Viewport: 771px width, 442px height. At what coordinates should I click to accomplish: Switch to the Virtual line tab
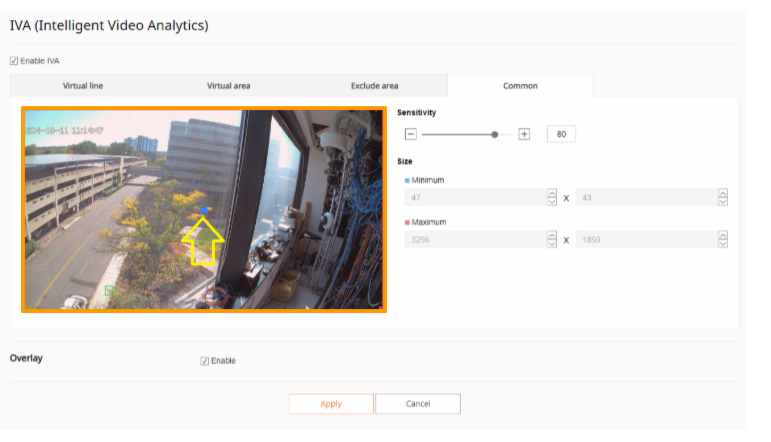tap(83, 86)
